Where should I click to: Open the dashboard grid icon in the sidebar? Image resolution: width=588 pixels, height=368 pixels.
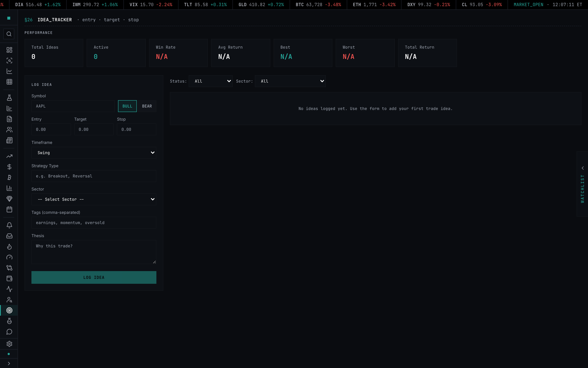[x=9, y=50]
